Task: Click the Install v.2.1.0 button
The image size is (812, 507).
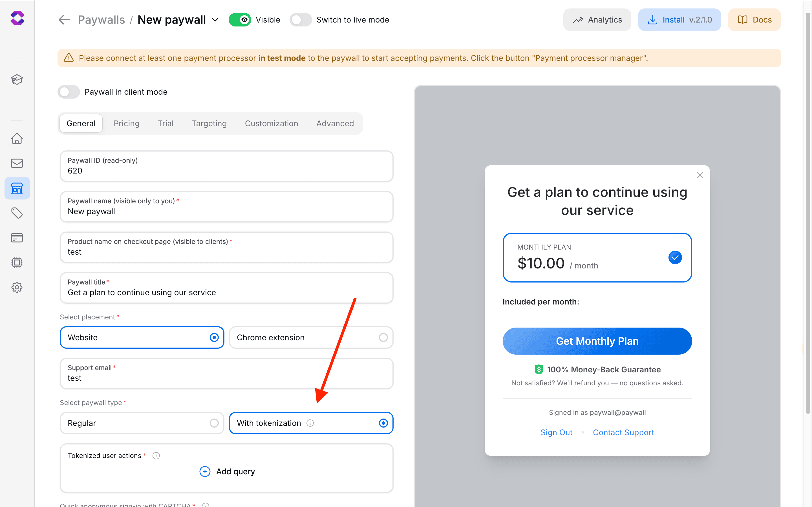Action: (x=679, y=19)
